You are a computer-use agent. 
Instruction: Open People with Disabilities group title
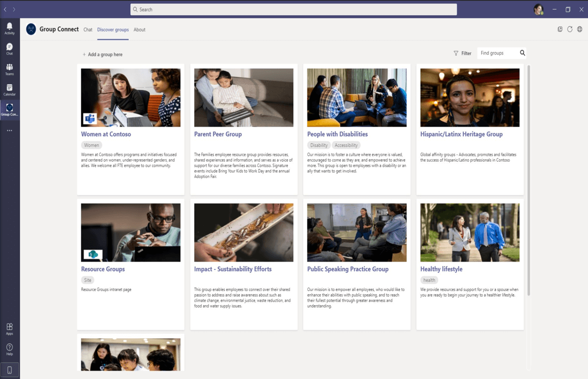click(x=338, y=134)
